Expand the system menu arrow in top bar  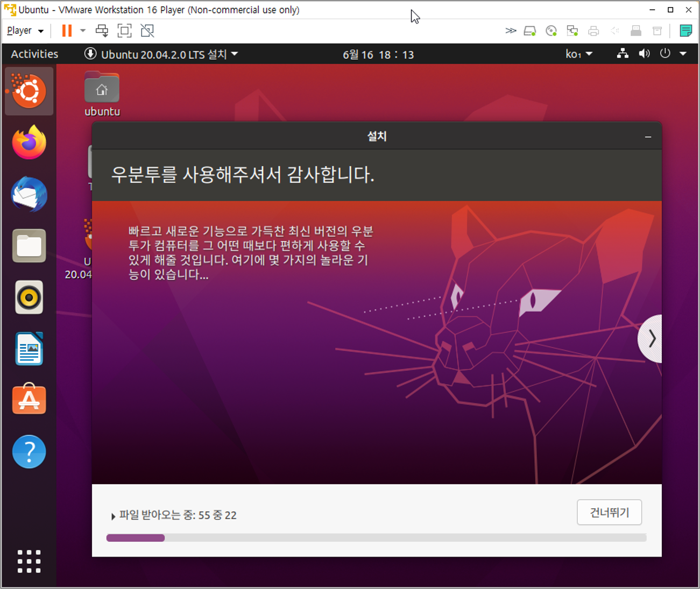pos(683,54)
